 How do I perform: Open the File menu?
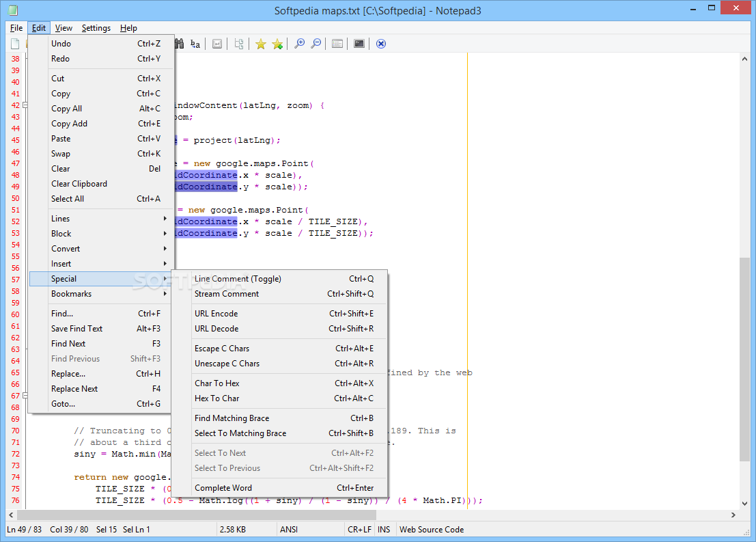[16, 28]
